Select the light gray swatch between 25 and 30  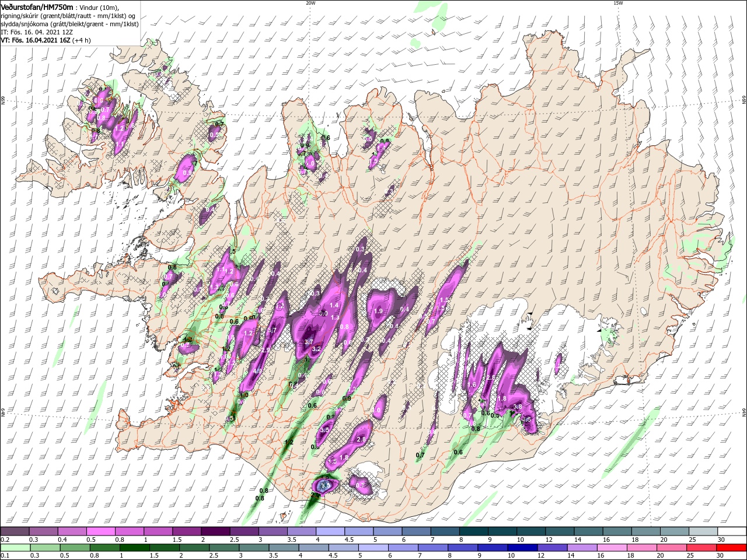pos(702,531)
